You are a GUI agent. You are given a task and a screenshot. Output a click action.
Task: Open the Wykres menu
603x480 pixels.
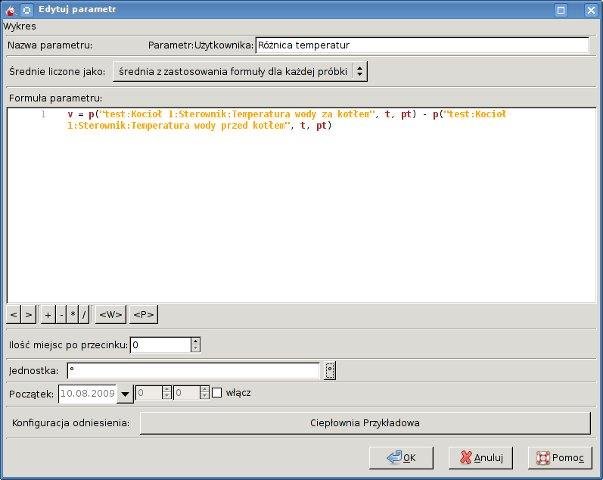[20, 26]
